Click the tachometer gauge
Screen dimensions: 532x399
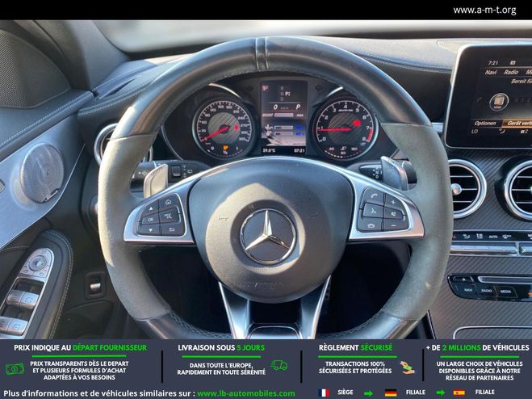pos(346,129)
